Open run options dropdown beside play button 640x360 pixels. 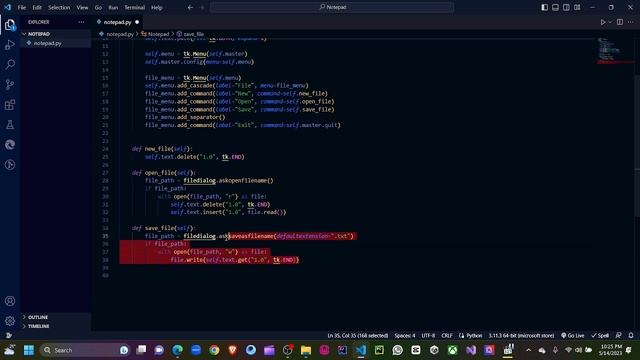[x=610, y=22]
